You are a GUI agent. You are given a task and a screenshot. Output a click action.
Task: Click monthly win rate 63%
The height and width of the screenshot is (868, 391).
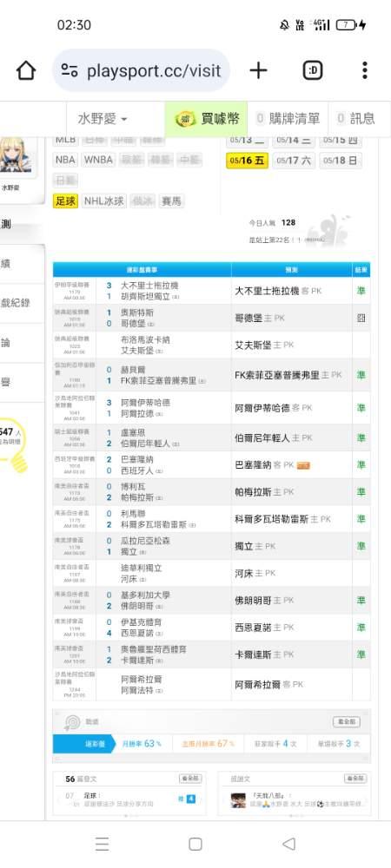click(142, 744)
